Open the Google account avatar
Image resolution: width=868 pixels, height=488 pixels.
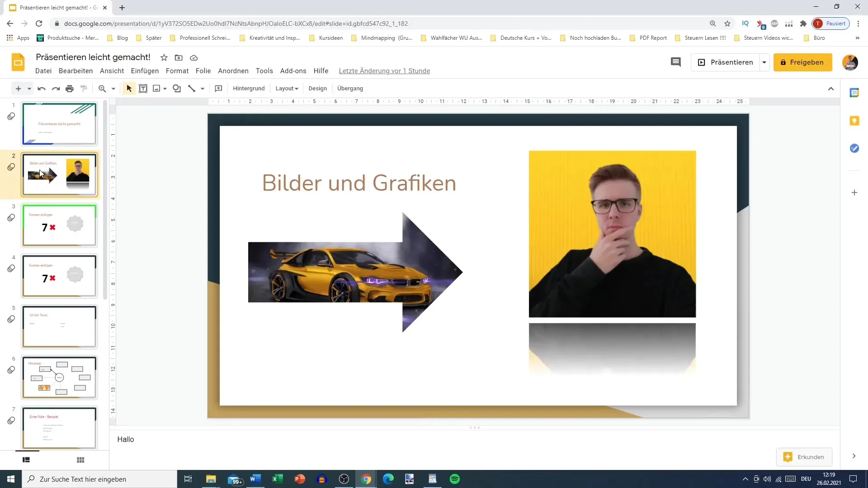click(x=850, y=62)
